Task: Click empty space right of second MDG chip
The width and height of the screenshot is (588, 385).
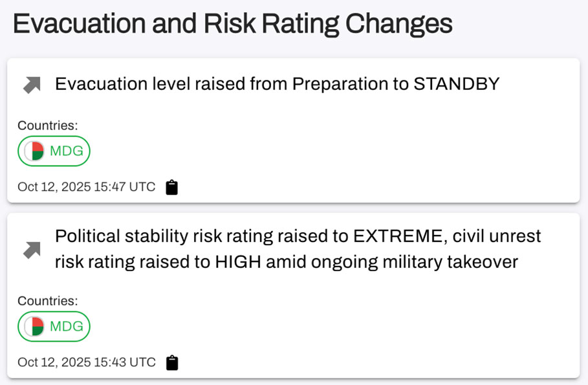Action: pos(323,327)
